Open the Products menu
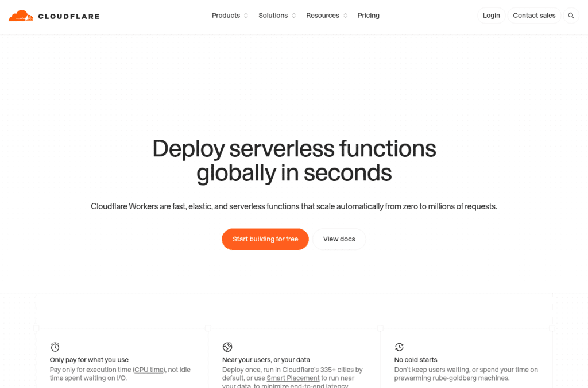Viewport: 588px width, 388px height. (226, 16)
